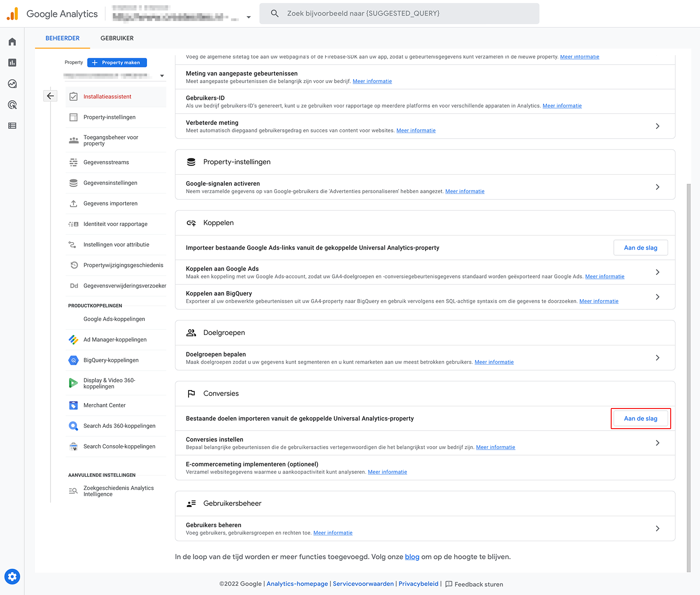700x595 pixels.
Task: Open the Explore icon in left rail
Action: 12,84
